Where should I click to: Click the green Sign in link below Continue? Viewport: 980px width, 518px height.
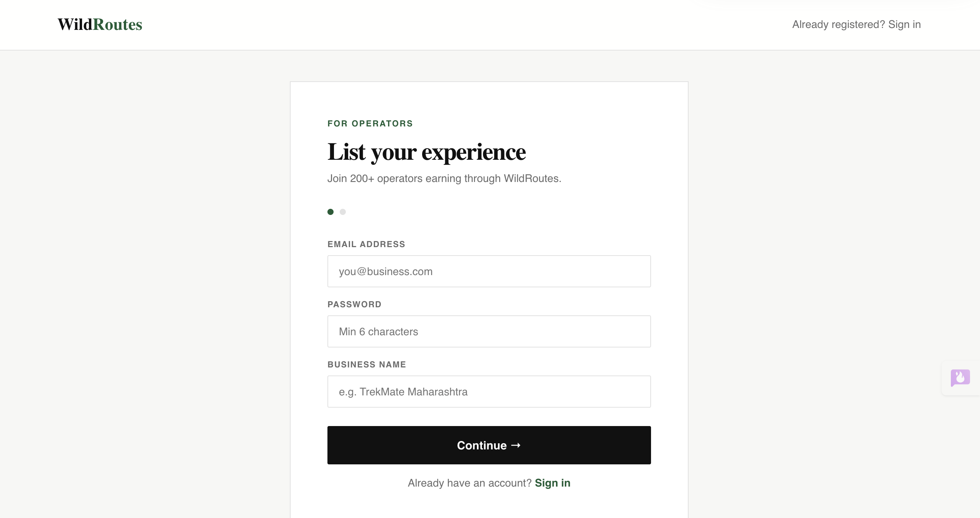(552, 483)
